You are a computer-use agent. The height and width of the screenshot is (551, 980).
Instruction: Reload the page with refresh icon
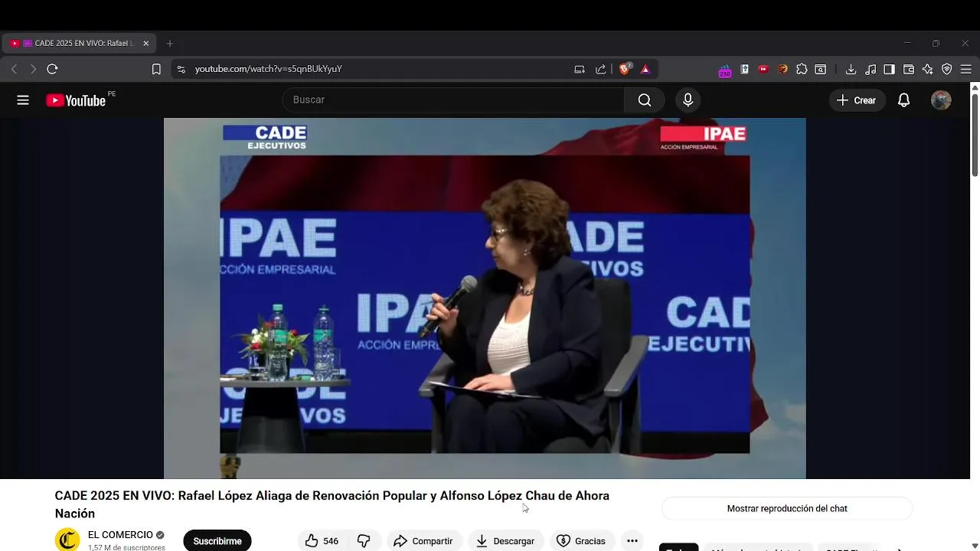point(52,69)
